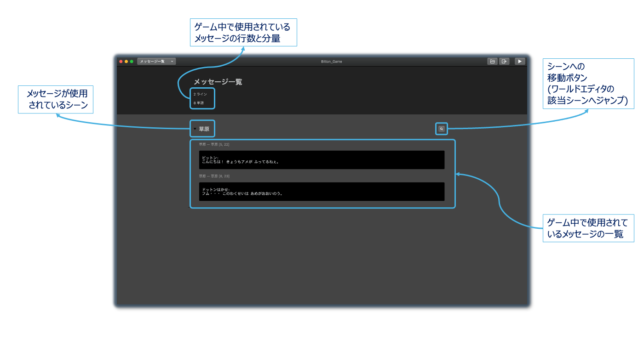Close the window with the red button
The height and width of the screenshot is (362, 644).
point(121,62)
